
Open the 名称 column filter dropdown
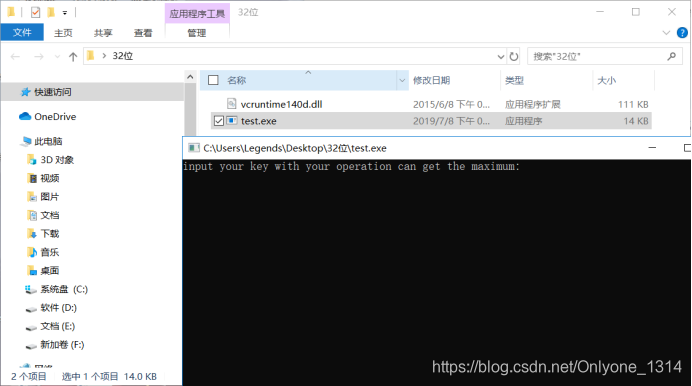[x=402, y=80]
